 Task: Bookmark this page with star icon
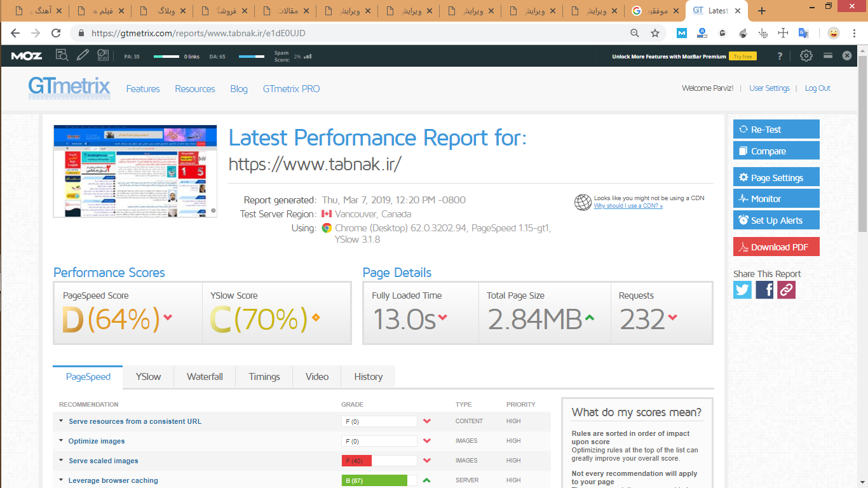tap(655, 33)
